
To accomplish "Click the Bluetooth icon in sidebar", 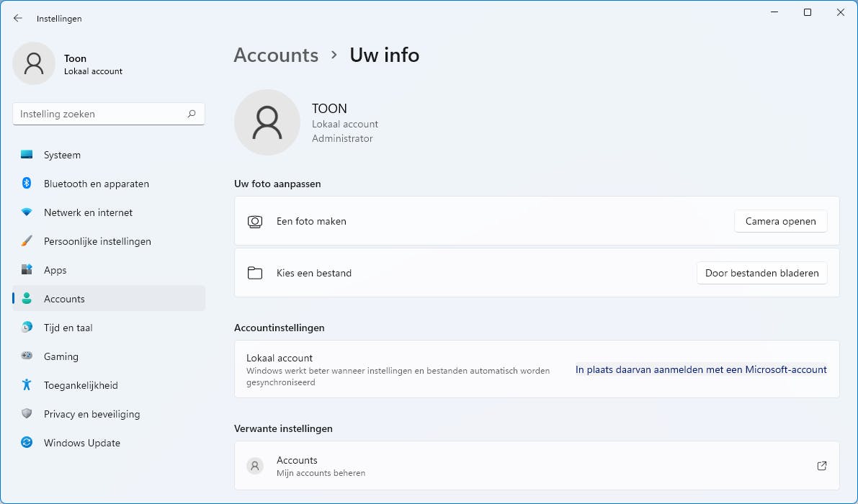I will (x=27, y=184).
